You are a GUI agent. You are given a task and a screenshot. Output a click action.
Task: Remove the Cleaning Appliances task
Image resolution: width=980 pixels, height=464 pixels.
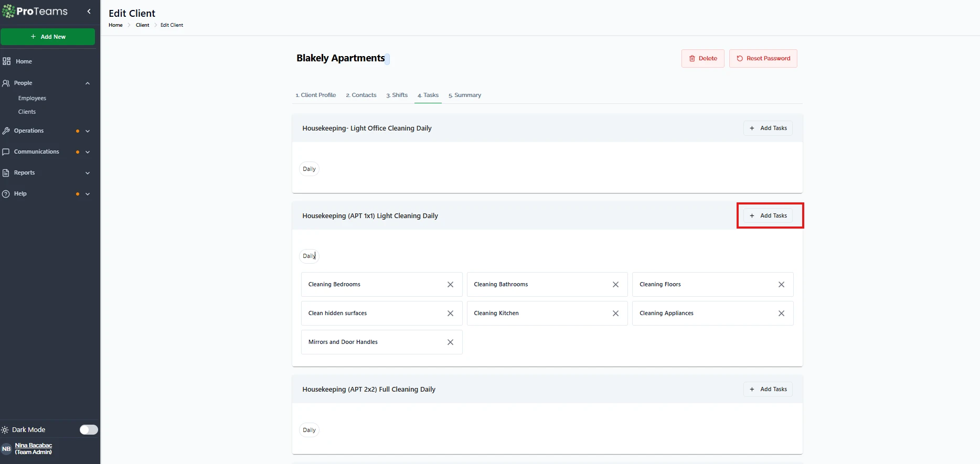pyautogui.click(x=781, y=314)
